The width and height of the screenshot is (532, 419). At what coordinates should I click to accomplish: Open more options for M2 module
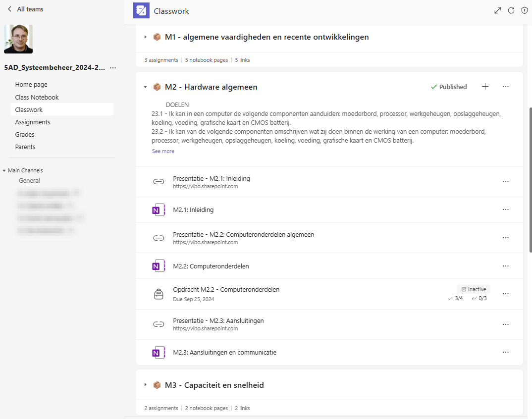(505, 87)
